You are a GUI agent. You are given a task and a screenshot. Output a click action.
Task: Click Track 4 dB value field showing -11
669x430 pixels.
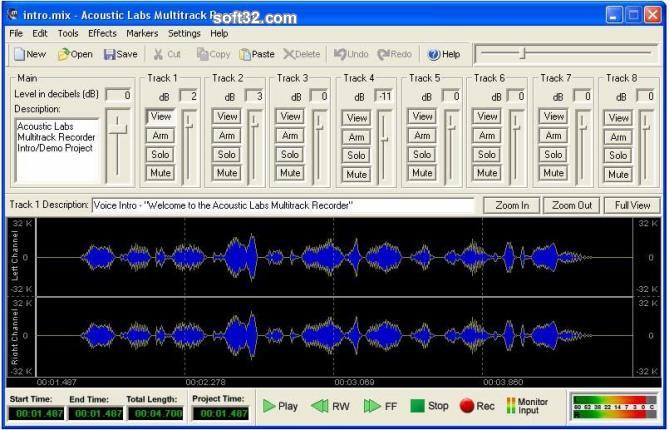[x=384, y=96]
